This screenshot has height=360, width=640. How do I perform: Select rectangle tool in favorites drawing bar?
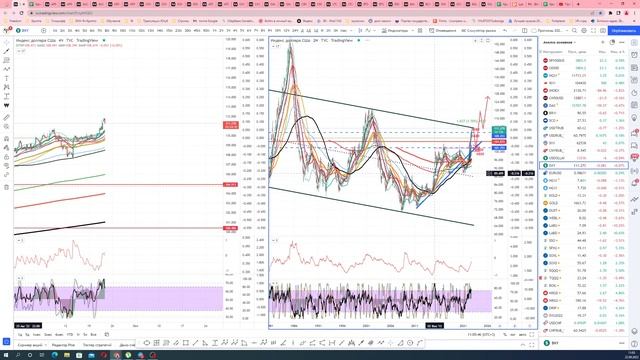186,343
